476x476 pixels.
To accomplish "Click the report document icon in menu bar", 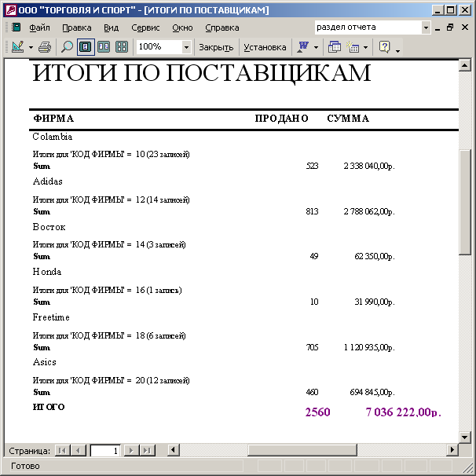I will tap(16, 27).
